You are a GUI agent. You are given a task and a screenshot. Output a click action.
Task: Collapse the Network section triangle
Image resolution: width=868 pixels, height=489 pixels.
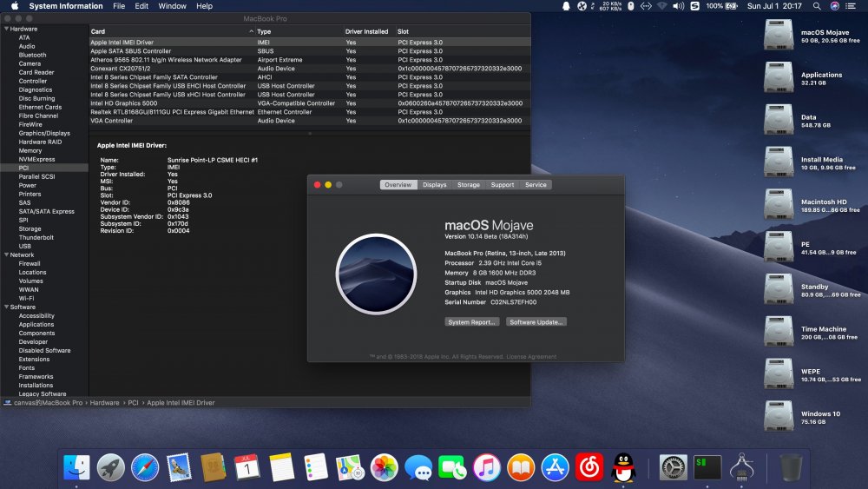pos(6,254)
